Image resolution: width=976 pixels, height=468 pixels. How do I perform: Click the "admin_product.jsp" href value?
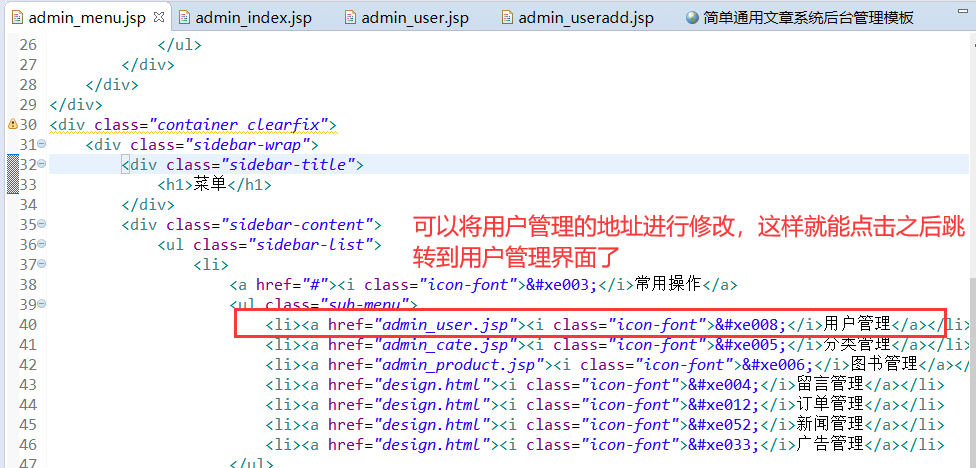click(x=459, y=364)
